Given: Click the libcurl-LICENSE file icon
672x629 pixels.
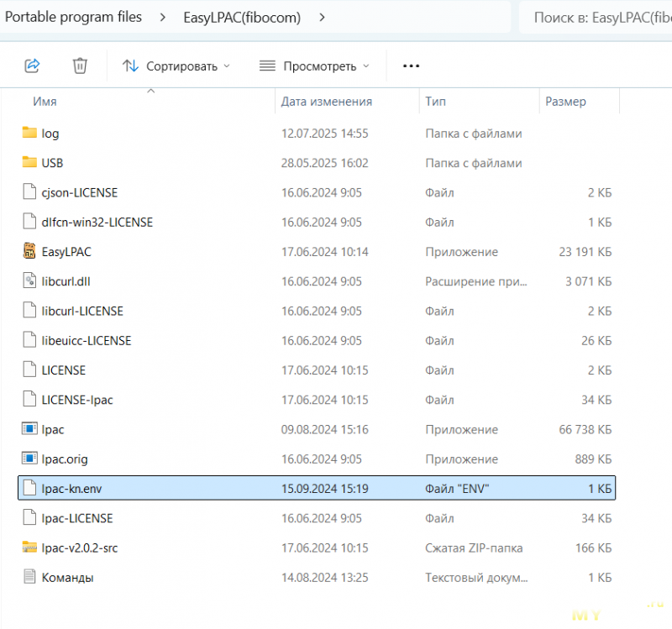Looking at the screenshot, I should tap(29, 310).
